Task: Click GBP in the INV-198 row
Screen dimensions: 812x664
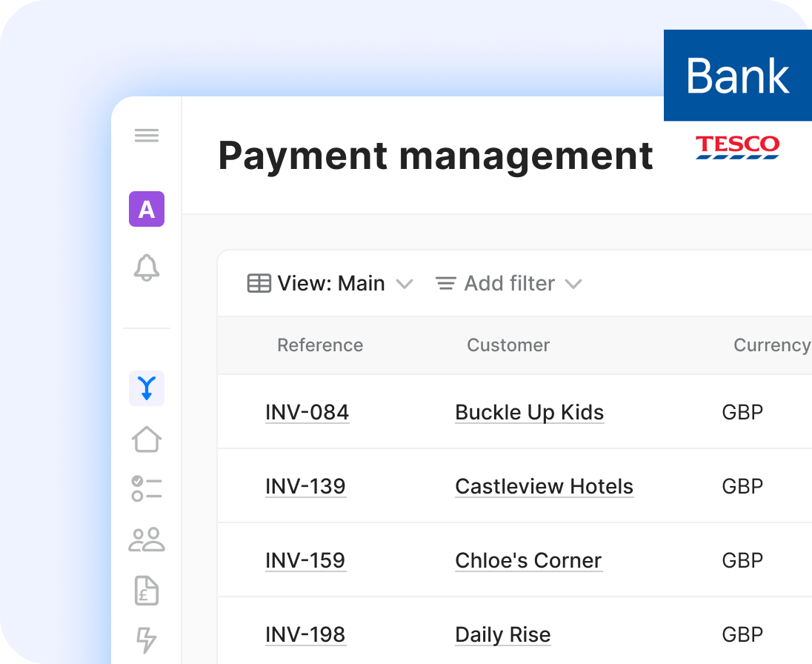Action: [x=742, y=634]
